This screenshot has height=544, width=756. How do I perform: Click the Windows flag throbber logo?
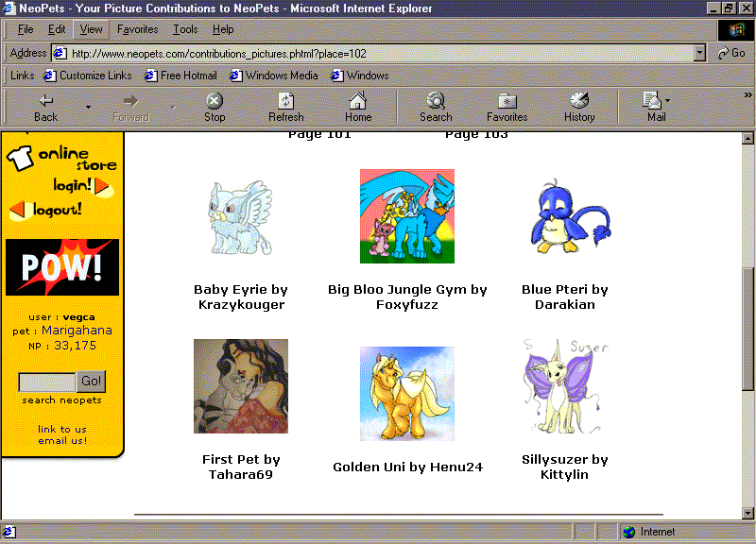[736, 30]
